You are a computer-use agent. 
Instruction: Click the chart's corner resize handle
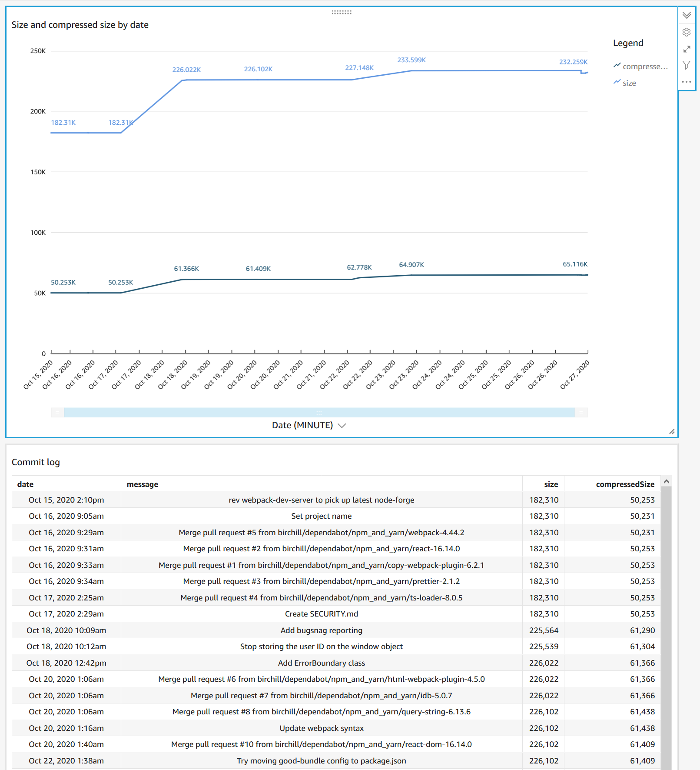coord(672,431)
